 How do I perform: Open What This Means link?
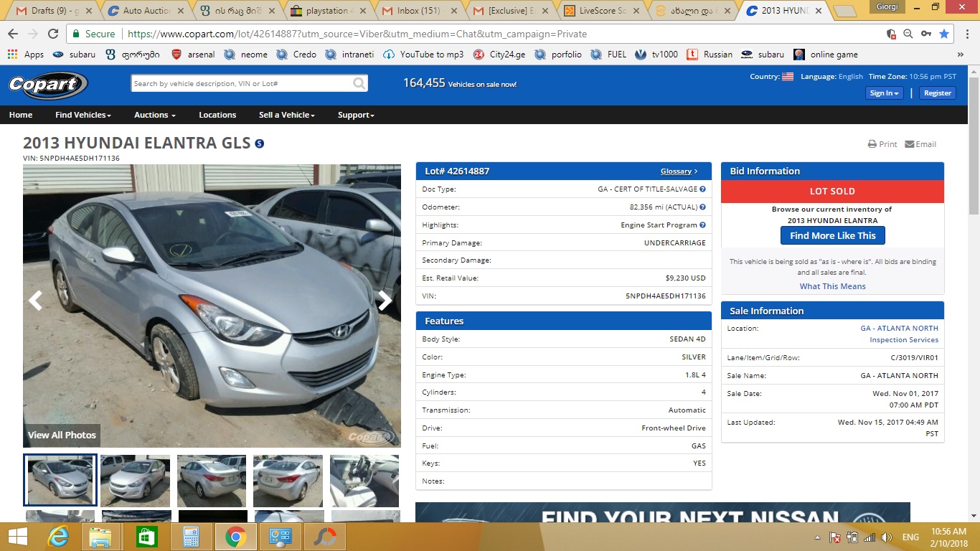832,286
